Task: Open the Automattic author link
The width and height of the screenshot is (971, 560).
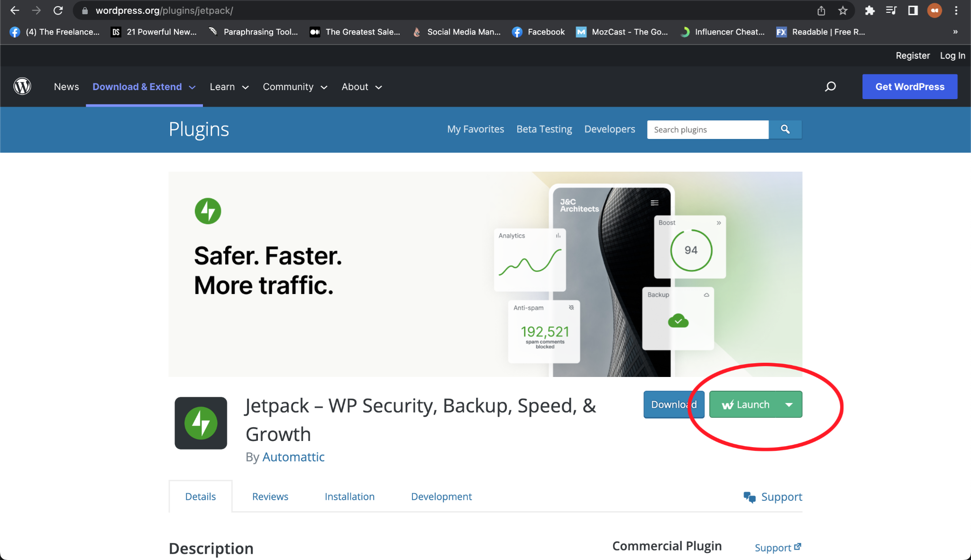Action: pyautogui.click(x=293, y=457)
